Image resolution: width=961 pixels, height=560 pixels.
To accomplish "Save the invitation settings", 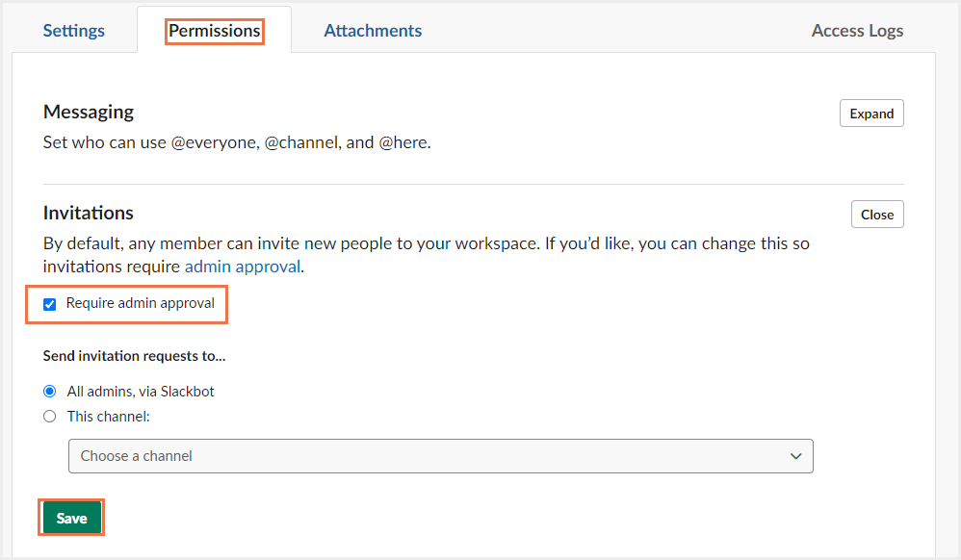I will 71,518.
